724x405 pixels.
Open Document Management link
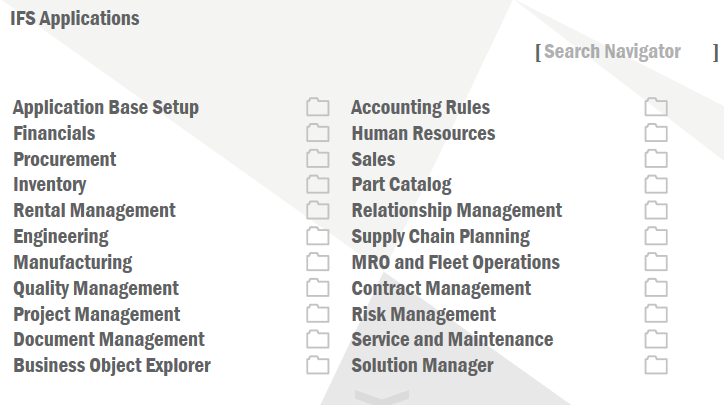tap(109, 340)
